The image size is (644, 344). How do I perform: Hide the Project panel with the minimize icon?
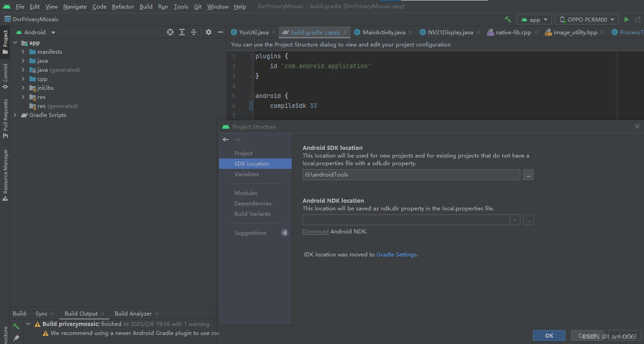(x=220, y=32)
